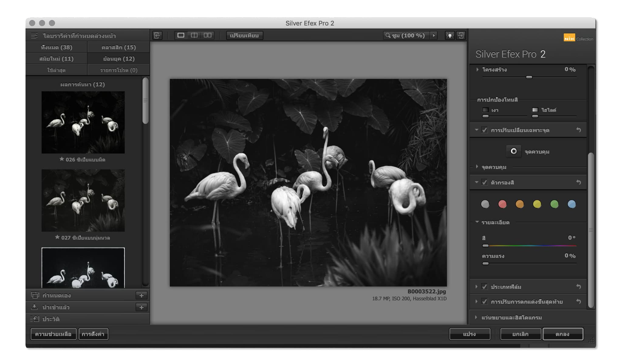
Task: Select ใช้ล่าสุด preset tab
Action: (x=56, y=70)
